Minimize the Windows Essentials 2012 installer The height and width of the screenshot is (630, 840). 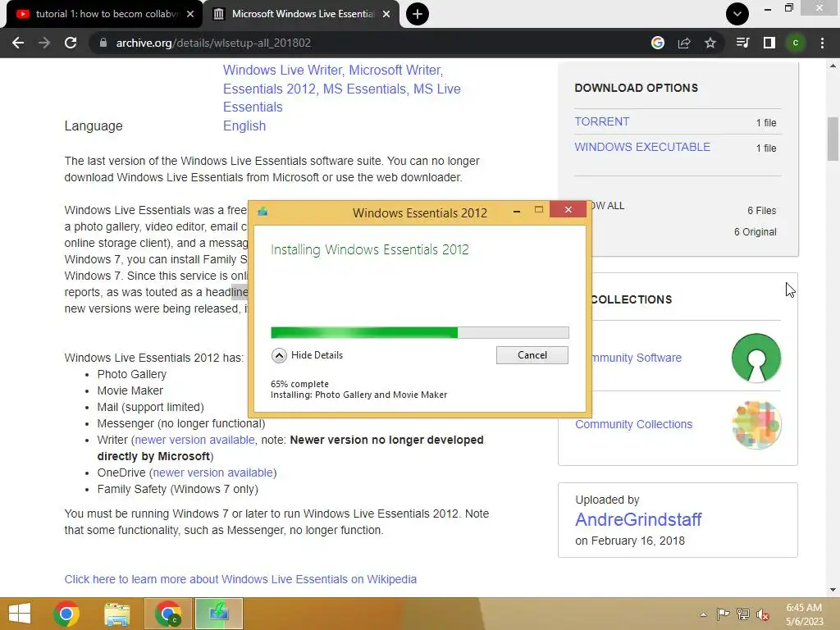[x=517, y=211]
